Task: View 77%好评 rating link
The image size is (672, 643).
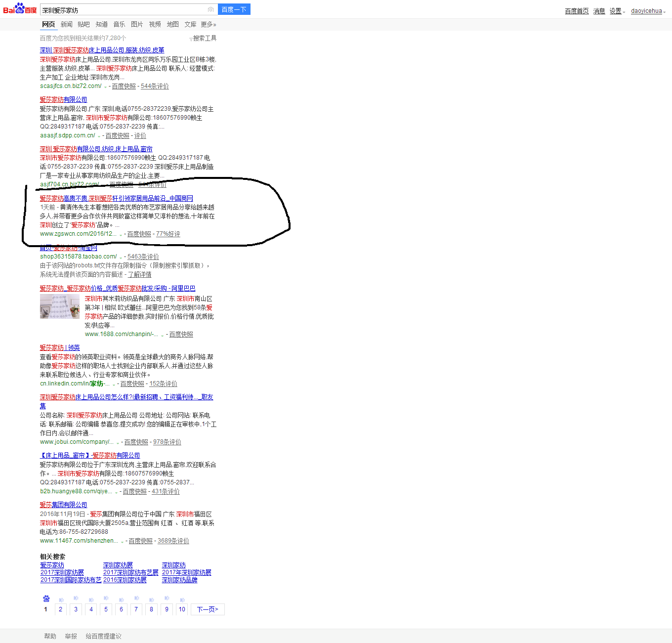Action: 168,234
